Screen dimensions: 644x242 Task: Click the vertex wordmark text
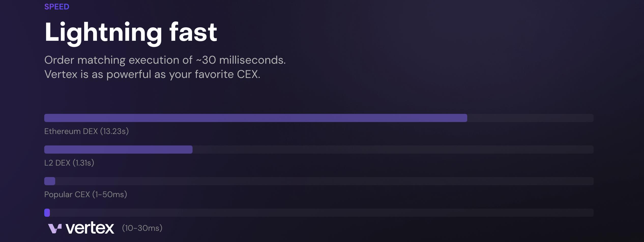coord(90,228)
